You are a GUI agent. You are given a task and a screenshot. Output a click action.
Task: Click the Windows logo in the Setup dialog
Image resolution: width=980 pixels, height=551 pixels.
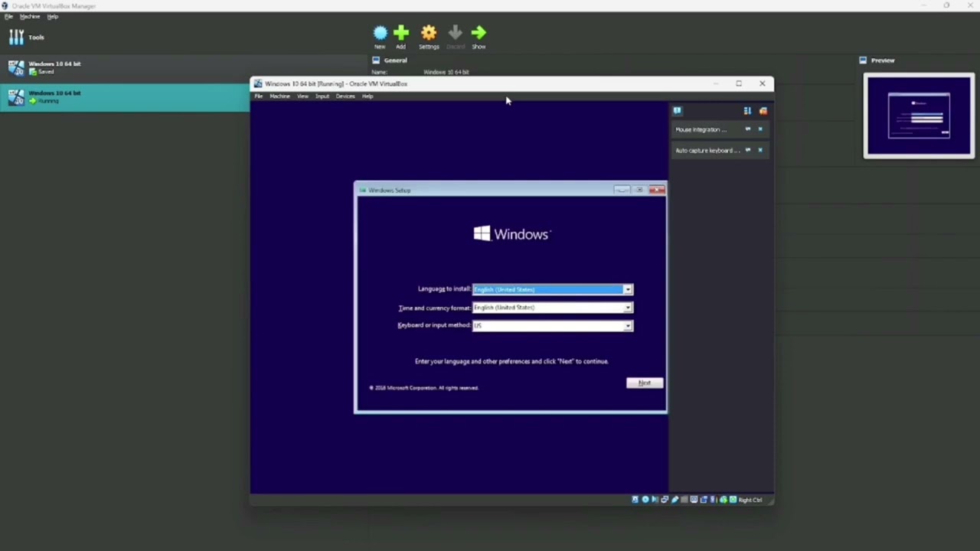(x=511, y=234)
